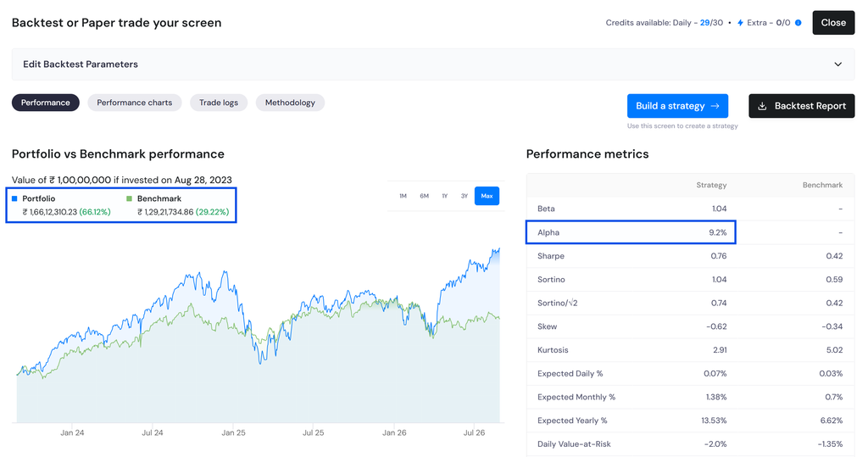The image size is (868, 457).
Task: Click the Close button
Action: tap(834, 23)
